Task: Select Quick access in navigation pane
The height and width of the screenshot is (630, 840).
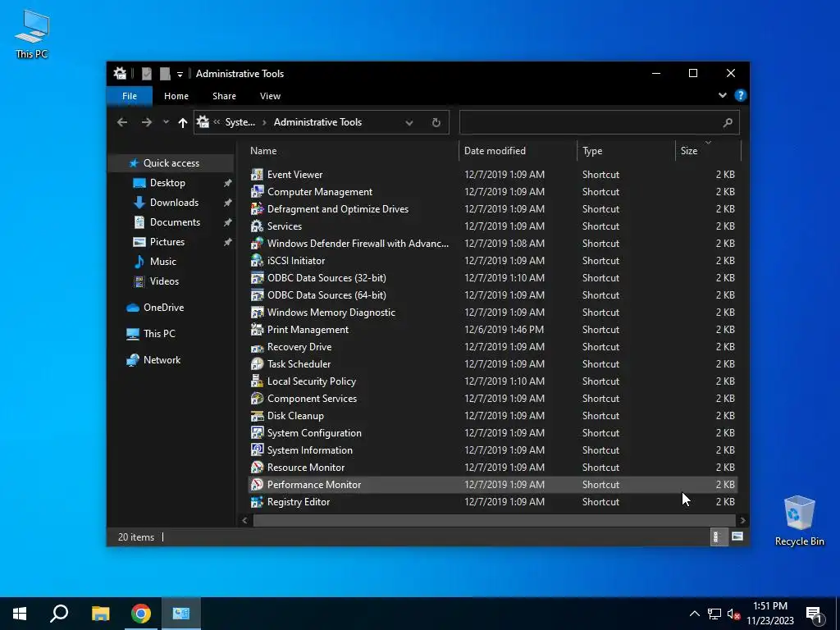Action: 171,163
